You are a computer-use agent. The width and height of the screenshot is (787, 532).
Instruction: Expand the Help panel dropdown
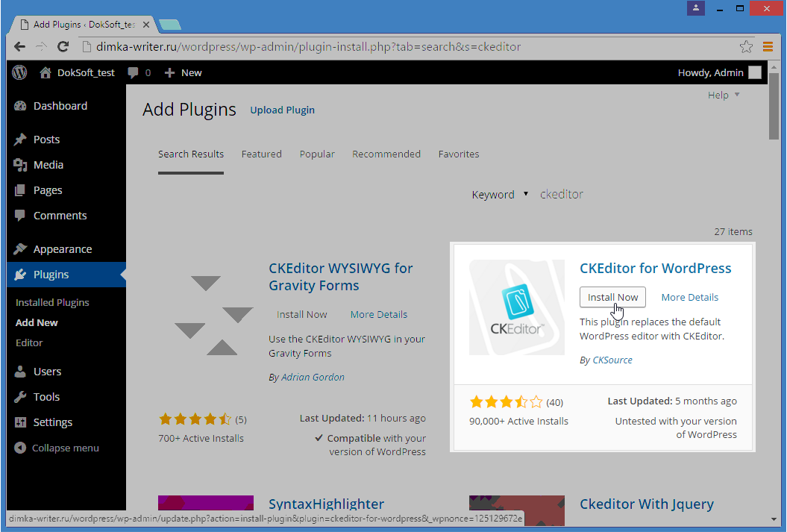(724, 95)
